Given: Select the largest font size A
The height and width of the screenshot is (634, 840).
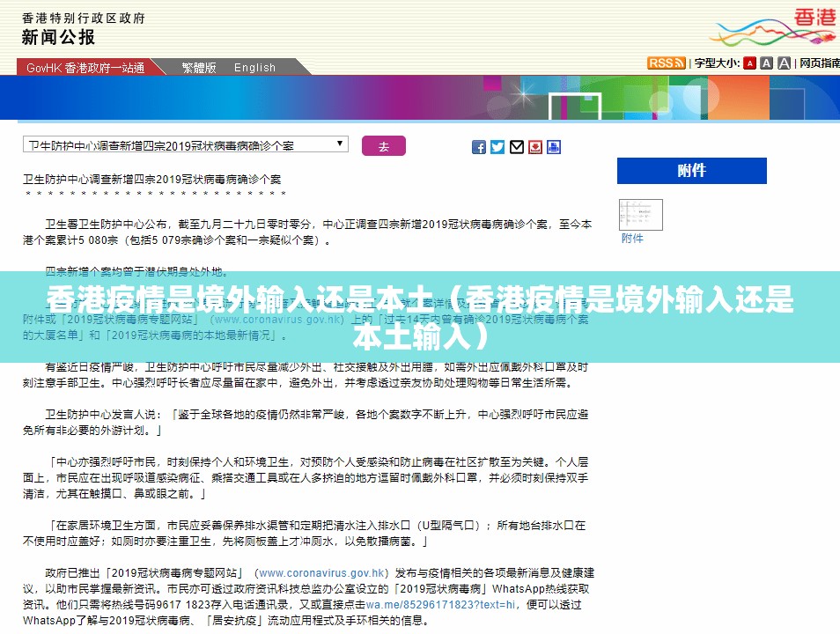Looking at the screenshot, I should pyautogui.click(x=785, y=63).
